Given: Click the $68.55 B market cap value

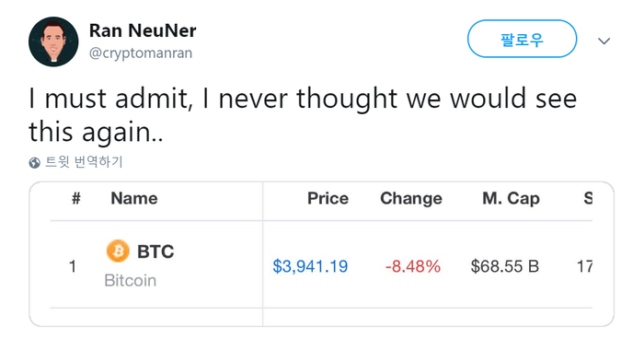Looking at the screenshot, I should (x=505, y=266).
